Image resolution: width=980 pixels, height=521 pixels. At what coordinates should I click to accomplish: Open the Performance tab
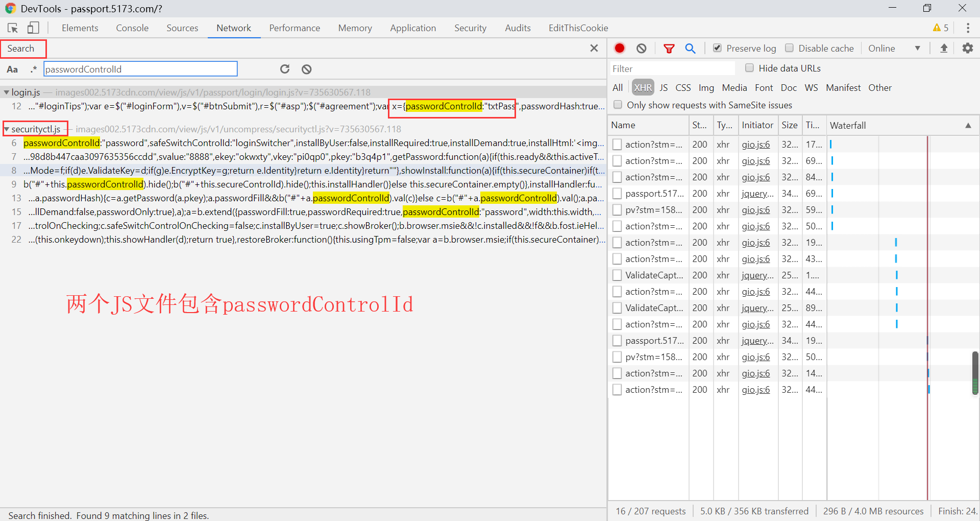tap(295, 28)
